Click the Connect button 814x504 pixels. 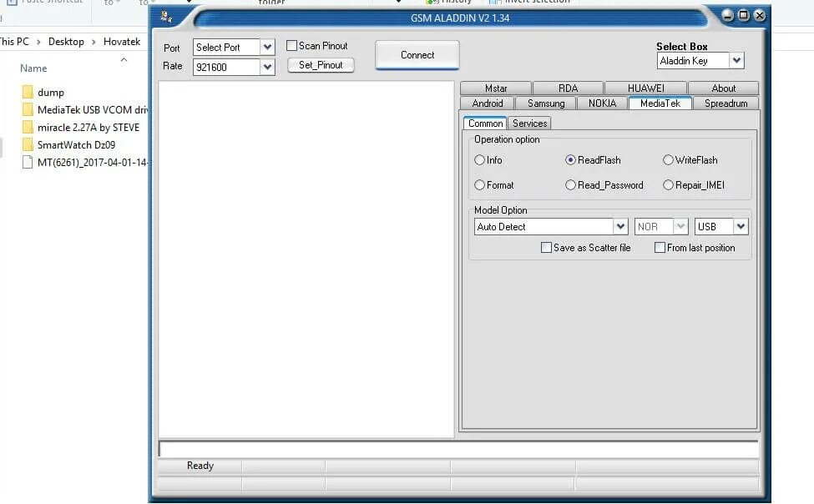417,55
